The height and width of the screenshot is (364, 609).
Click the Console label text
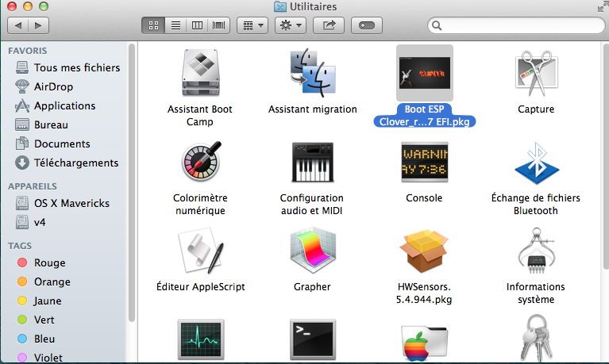point(424,198)
